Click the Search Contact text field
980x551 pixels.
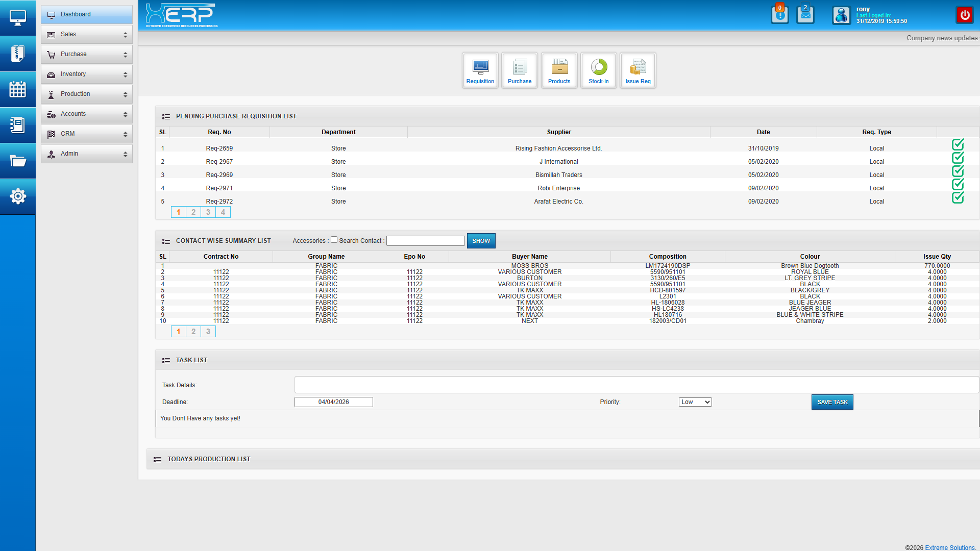[x=425, y=241]
